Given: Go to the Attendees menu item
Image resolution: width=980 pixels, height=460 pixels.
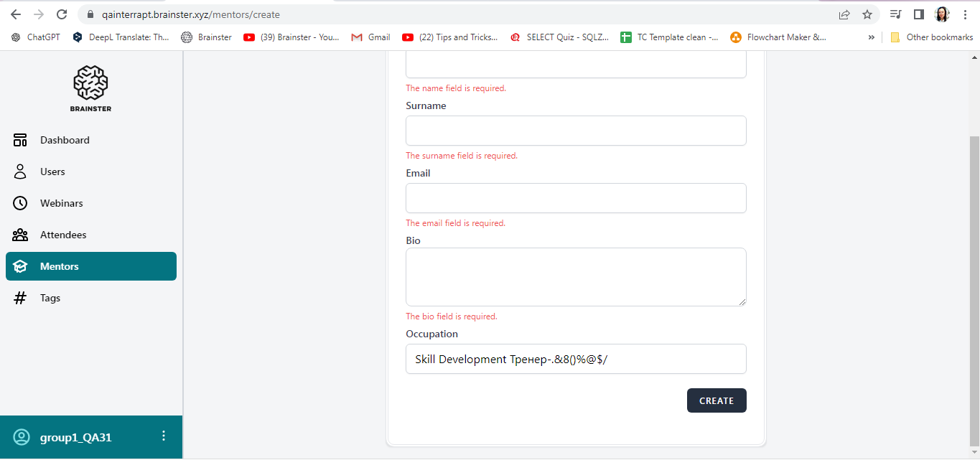Looking at the screenshot, I should [63, 235].
